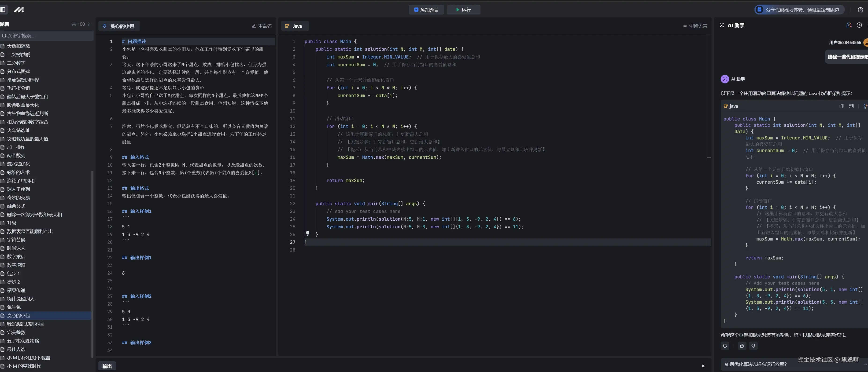Viewport: 868px width, 372px height.
Task: Toggle the left sidebar panel icon
Action: tap(3, 9)
